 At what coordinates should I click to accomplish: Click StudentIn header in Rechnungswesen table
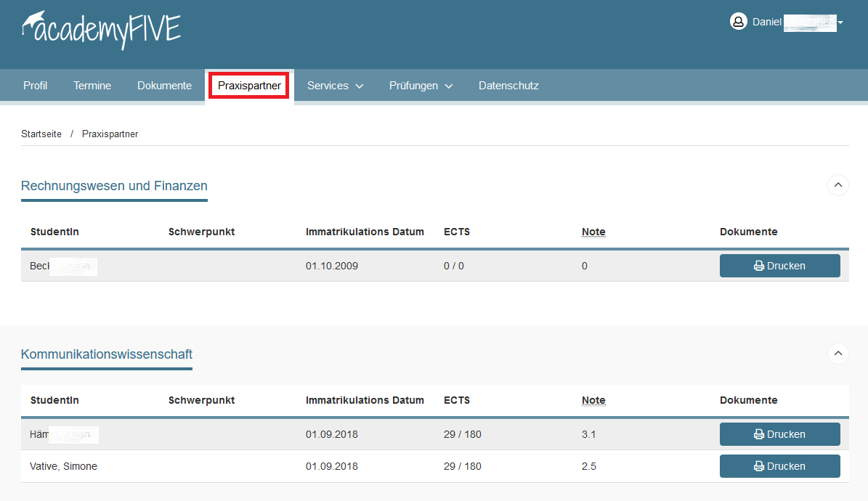(x=54, y=232)
